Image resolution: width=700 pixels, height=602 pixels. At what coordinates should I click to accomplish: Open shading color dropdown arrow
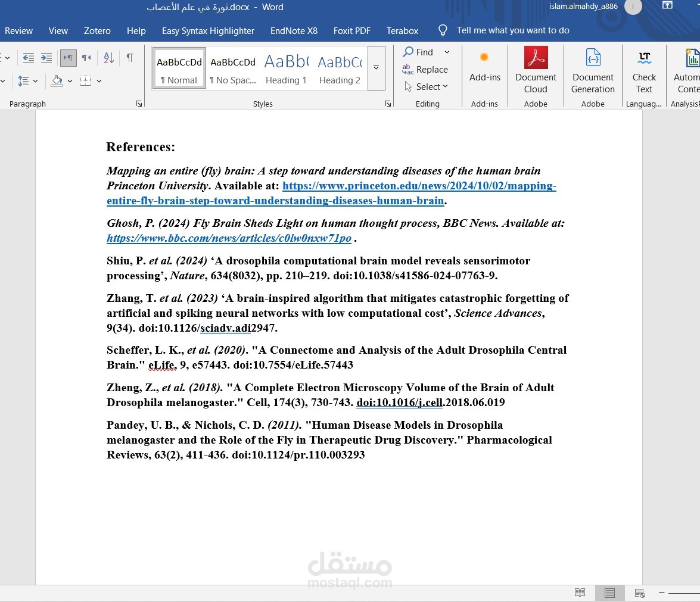tap(70, 81)
